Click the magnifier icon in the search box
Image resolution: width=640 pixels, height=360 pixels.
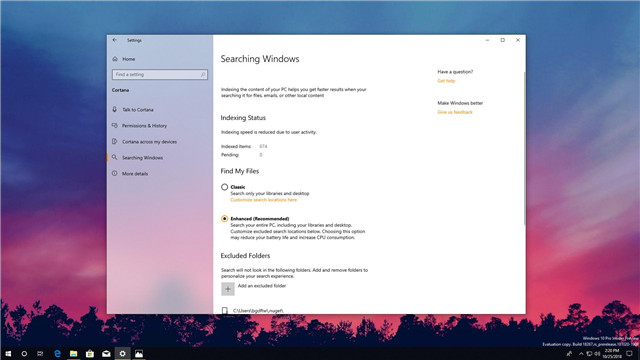pos(203,74)
